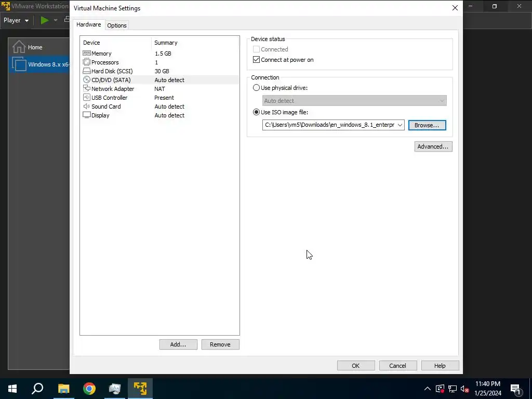The width and height of the screenshot is (532, 399).
Task: Click the Add... hardware button
Action: click(x=178, y=344)
